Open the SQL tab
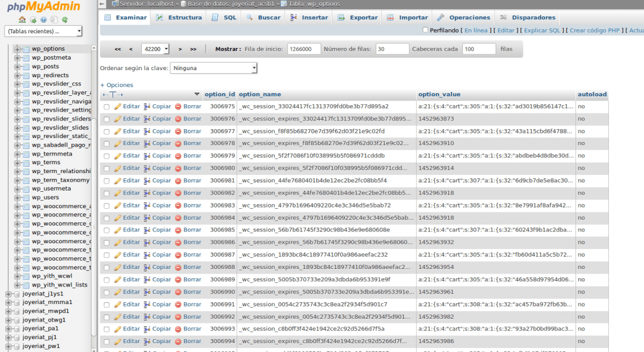644x352 pixels. (224, 18)
